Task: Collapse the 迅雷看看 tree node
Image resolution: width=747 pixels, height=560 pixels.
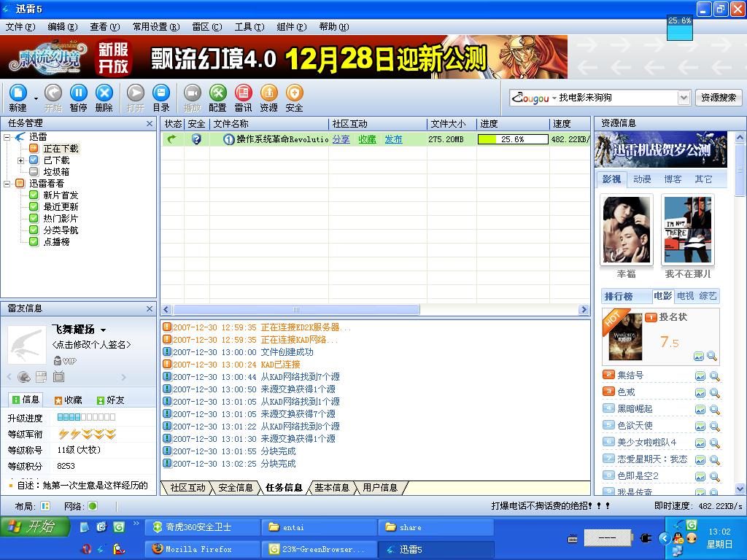Action: coord(7,183)
